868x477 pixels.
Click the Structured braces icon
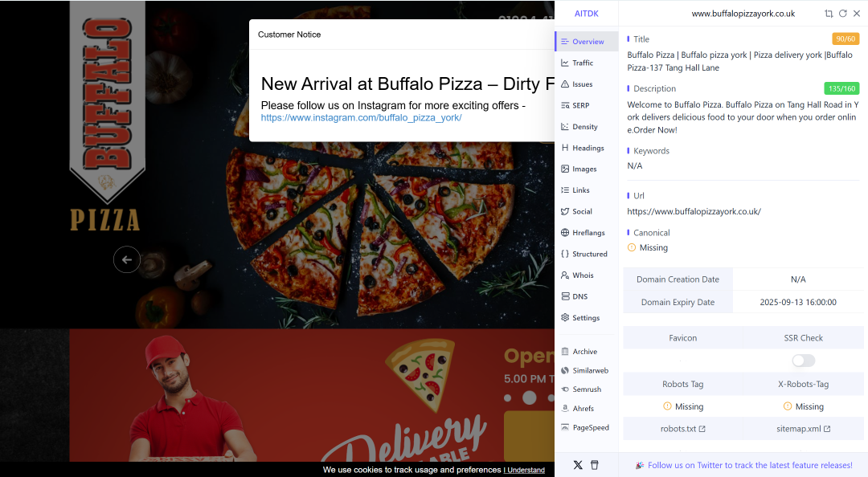click(565, 254)
